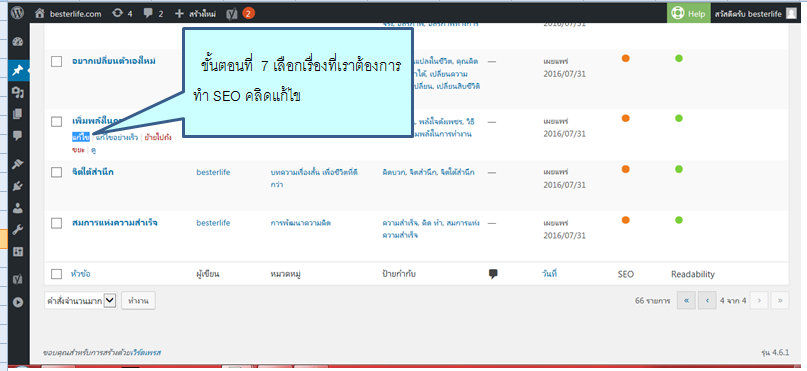Image resolution: width=807 pixels, height=371 pixels.
Task: Open the comments bubble showing 2 in top bar
Action: pyautogui.click(x=153, y=14)
